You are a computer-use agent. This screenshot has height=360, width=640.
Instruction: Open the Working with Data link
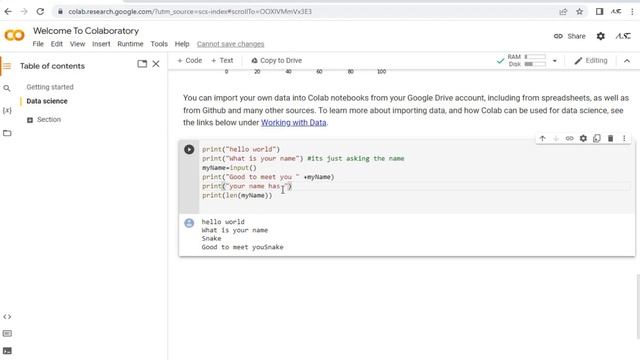tap(293, 122)
